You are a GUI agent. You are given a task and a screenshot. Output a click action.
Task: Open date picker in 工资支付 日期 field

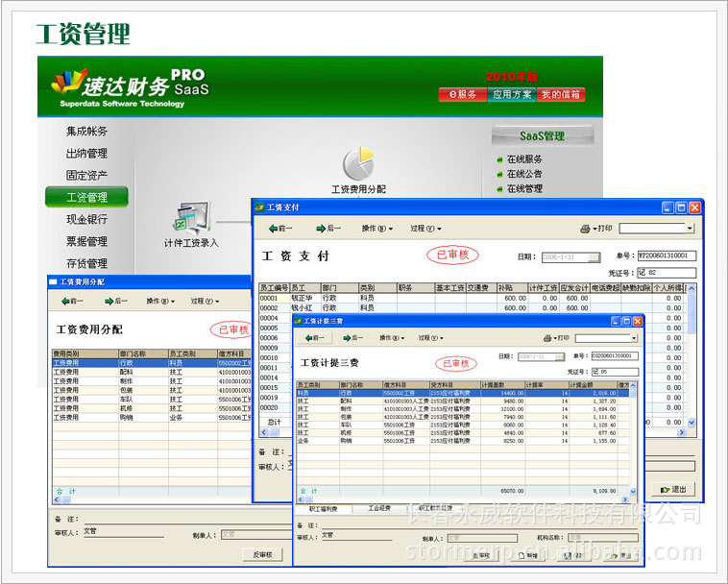point(594,257)
